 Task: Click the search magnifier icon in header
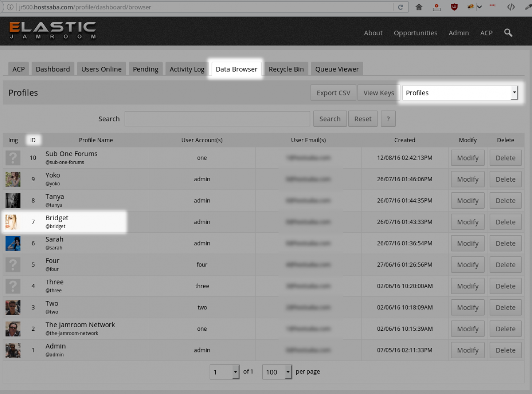click(x=508, y=33)
